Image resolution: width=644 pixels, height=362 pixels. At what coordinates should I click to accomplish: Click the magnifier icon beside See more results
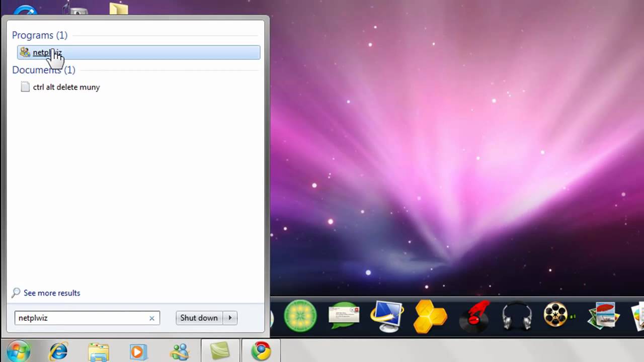tap(16, 293)
